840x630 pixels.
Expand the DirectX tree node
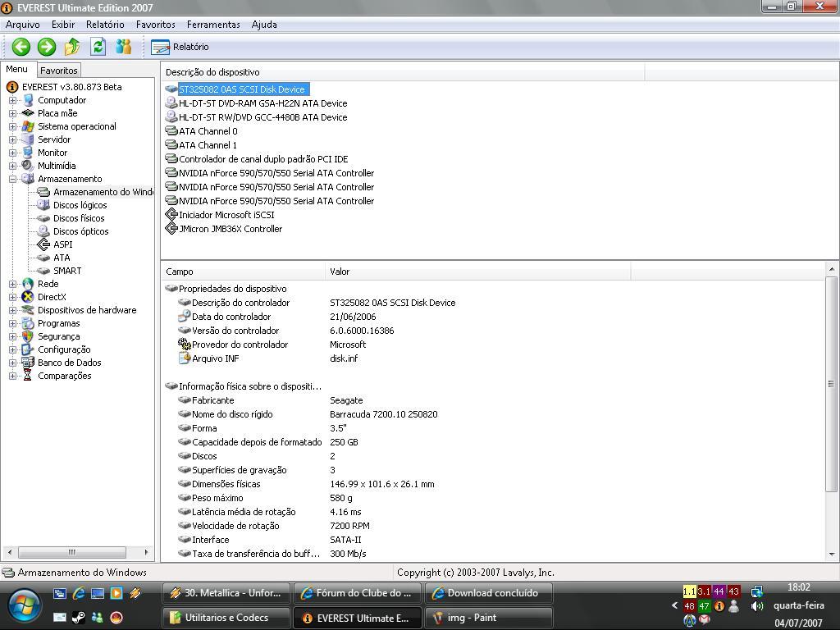[12, 297]
